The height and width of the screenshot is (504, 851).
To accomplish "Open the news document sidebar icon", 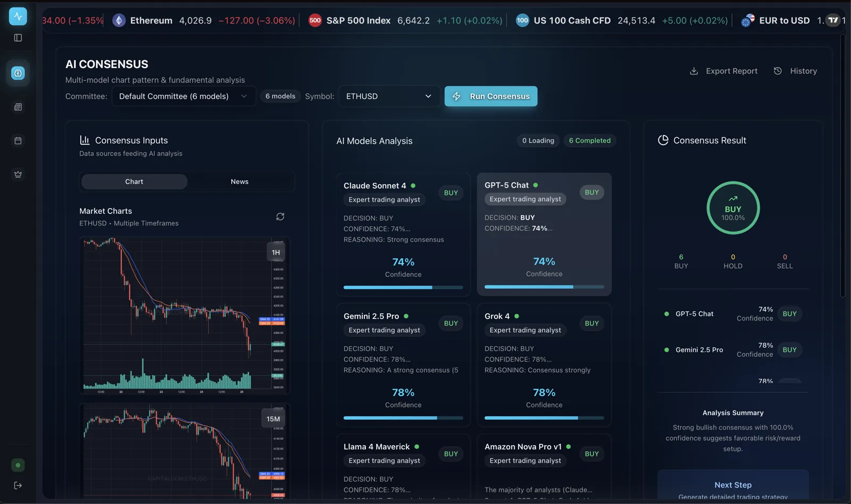I will coord(18,107).
